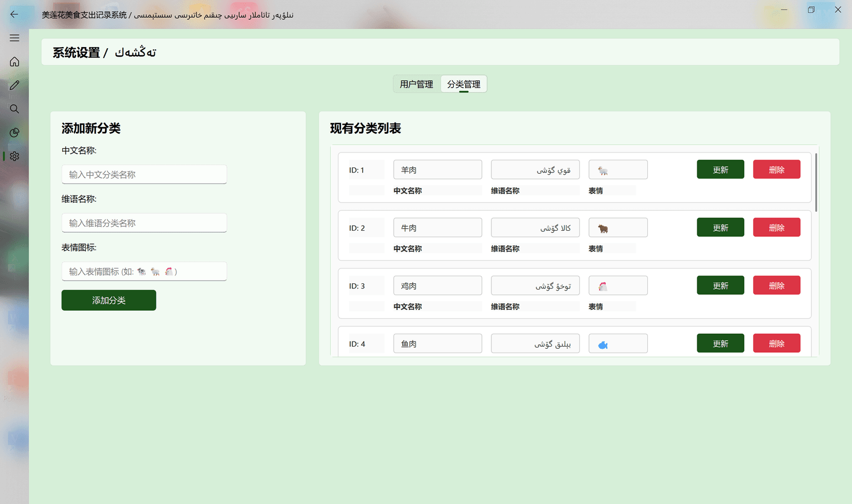Open the hamburger menu in sidebar
852x504 pixels.
click(14, 38)
